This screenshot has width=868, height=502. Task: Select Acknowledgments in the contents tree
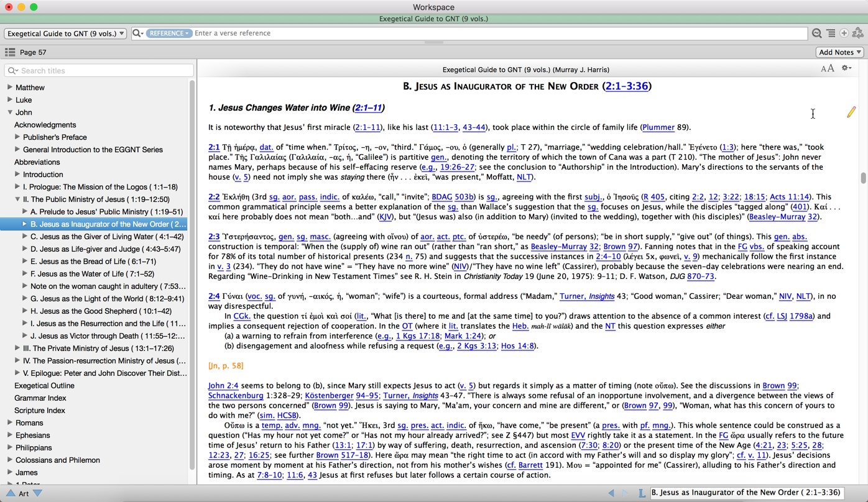[45, 125]
